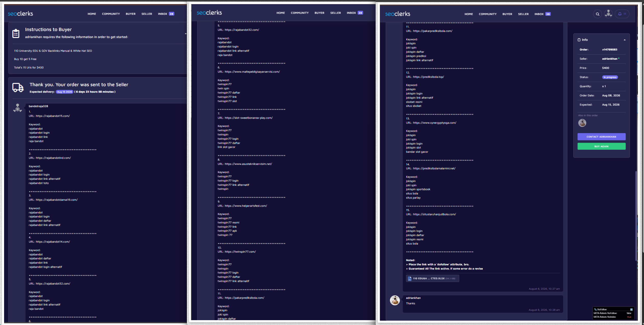Open INBOX in the left window
This screenshot has height=325, width=644.
point(166,14)
